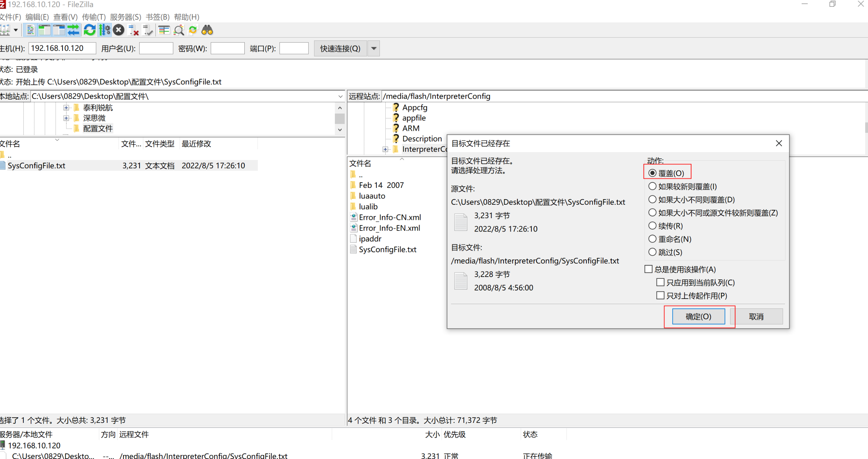Enable the 总是使用该操作(A) checkbox
The width and height of the screenshot is (868, 459).
click(x=648, y=269)
